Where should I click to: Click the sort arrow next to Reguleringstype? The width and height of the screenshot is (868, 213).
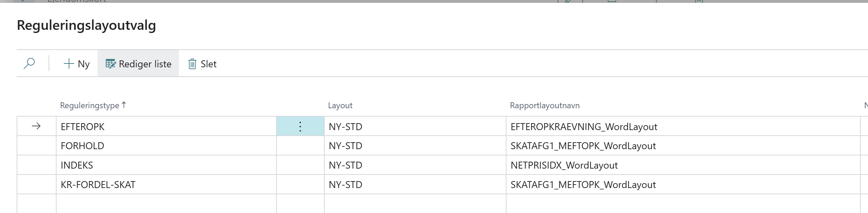coord(124,105)
